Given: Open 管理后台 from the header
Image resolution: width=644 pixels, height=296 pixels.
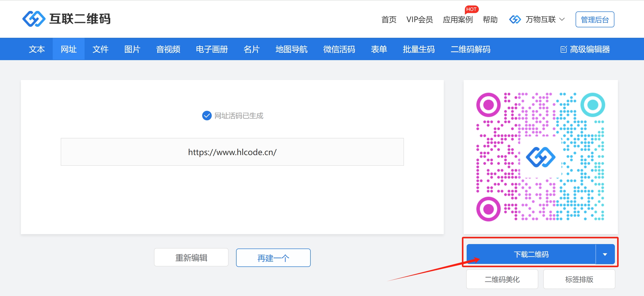Looking at the screenshot, I should point(594,19).
